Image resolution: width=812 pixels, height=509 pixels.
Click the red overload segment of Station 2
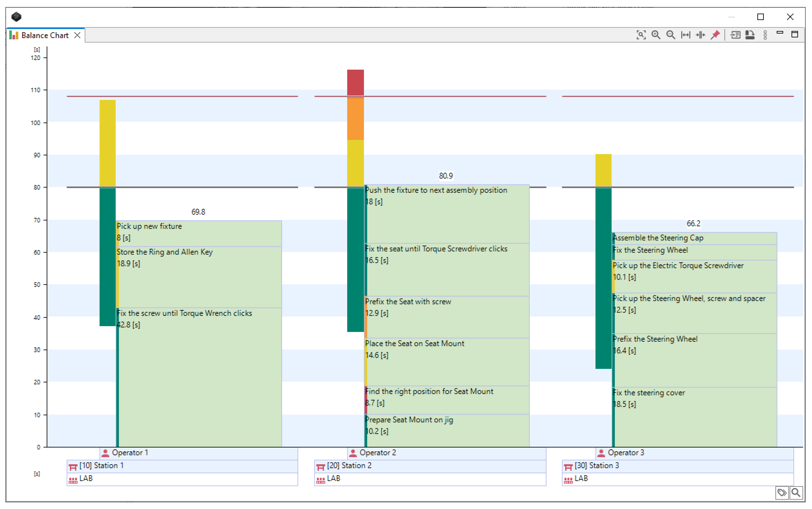pos(355,83)
